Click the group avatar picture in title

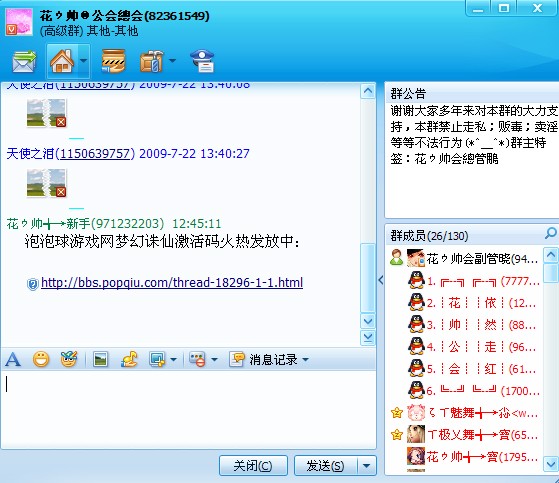tap(19, 22)
